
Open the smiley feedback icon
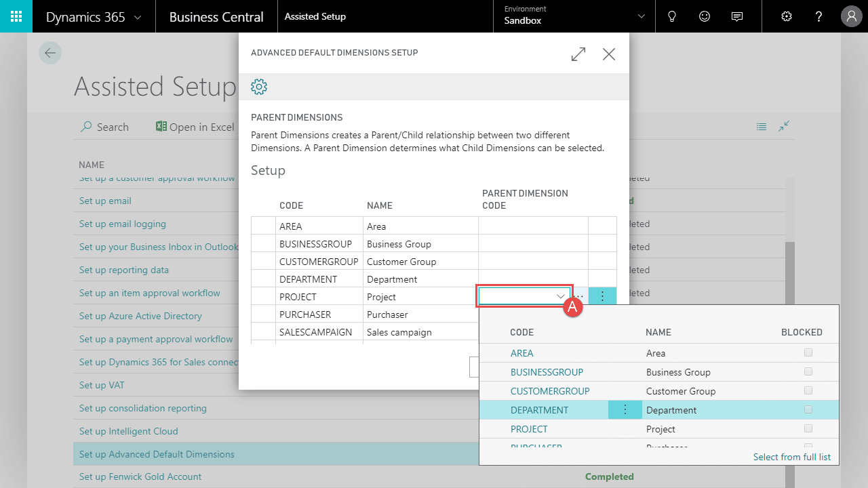705,16
